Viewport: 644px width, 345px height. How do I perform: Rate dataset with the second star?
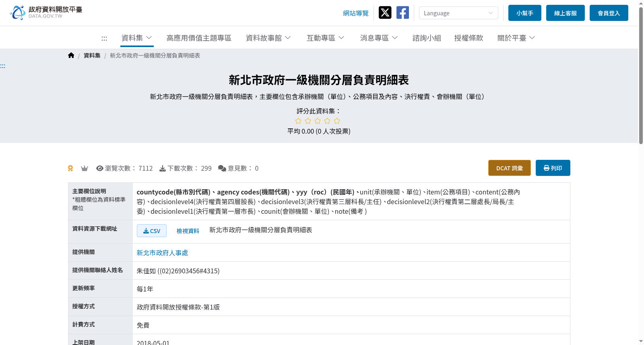pyautogui.click(x=308, y=121)
